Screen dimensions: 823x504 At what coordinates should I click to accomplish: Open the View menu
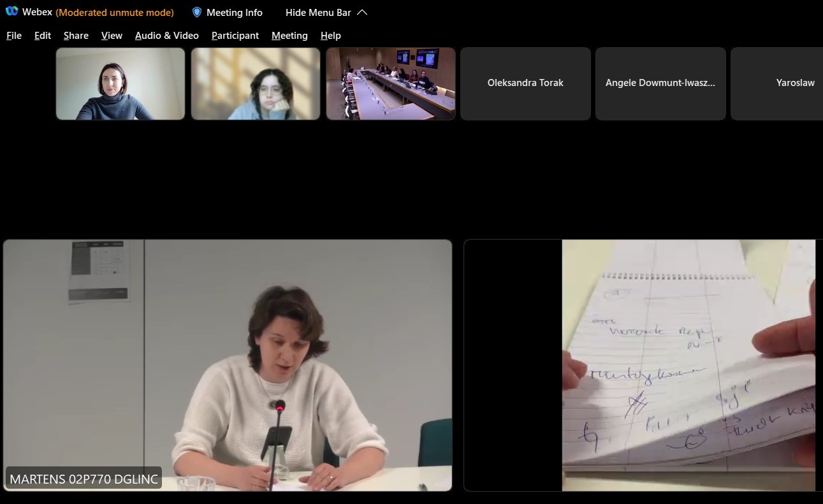[x=112, y=36]
